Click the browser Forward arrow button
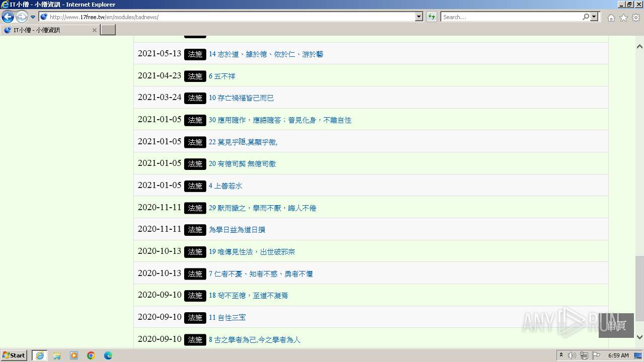The image size is (644, 362). 22,17
